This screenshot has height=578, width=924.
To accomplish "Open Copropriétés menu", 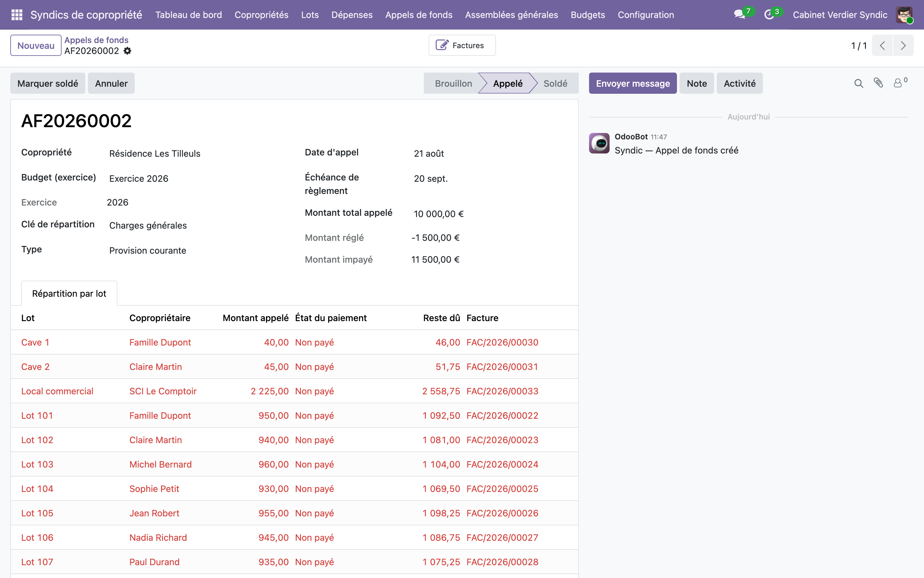I will point(261,14).
